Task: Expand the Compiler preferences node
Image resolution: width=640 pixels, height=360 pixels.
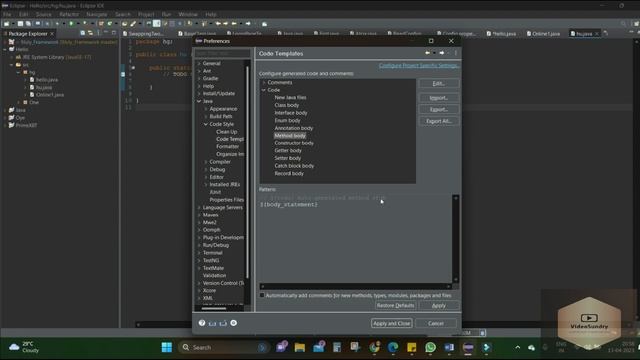Action: [206, 162]
